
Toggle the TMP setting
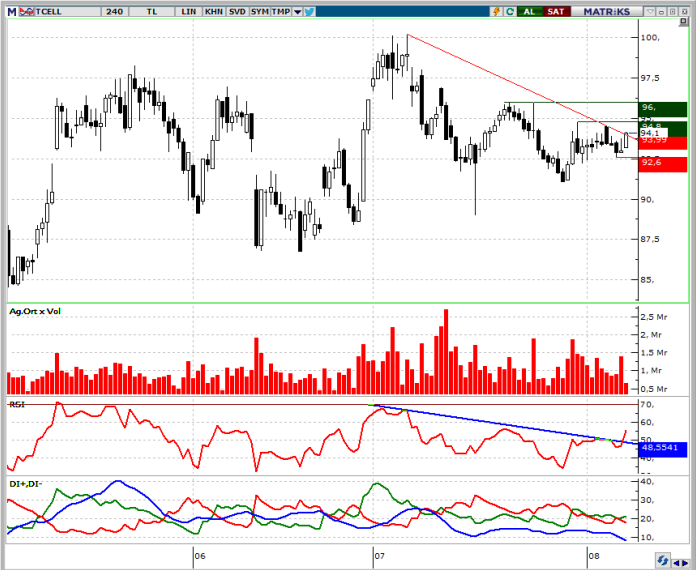click(x=283, y=11)
